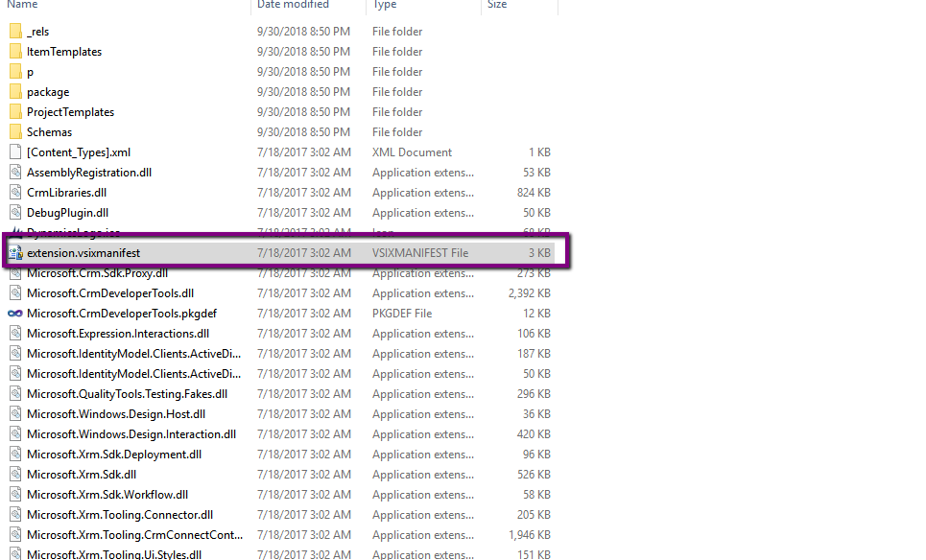Select the Microsoft.Xrm.Sdk.Workflow.dll file name
926x560 pixels.
107,495
